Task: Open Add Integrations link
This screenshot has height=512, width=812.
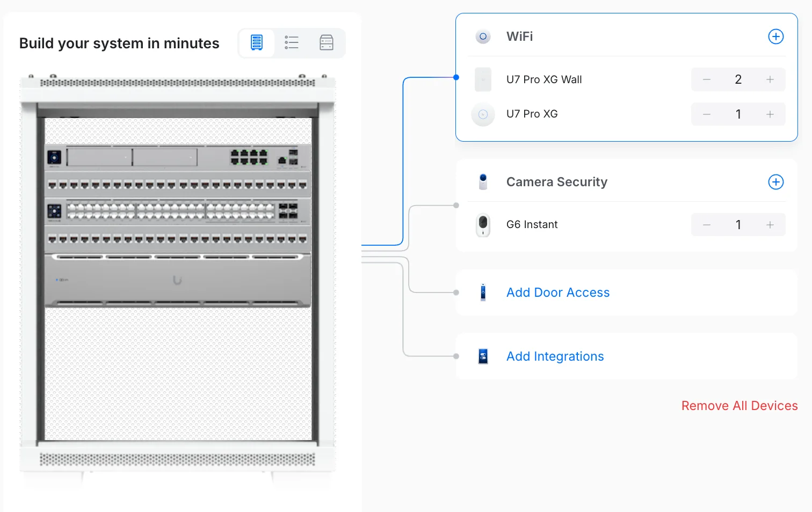Action: 555,356
